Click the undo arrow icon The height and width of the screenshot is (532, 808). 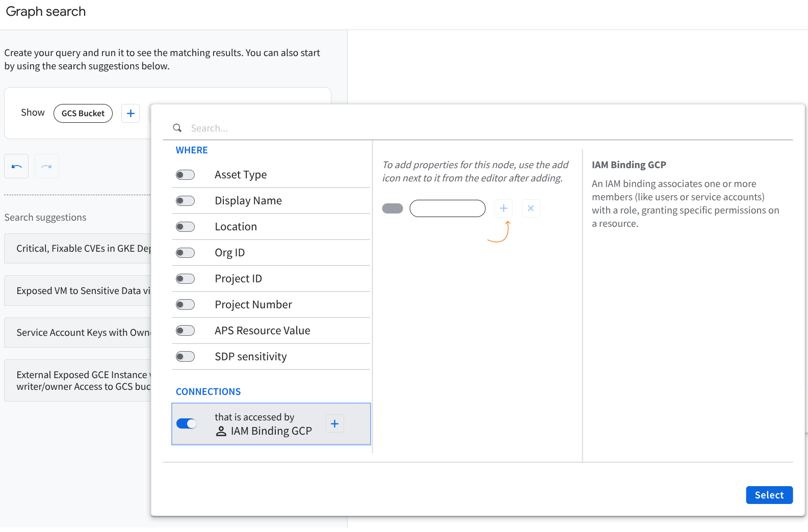(16, 166)
